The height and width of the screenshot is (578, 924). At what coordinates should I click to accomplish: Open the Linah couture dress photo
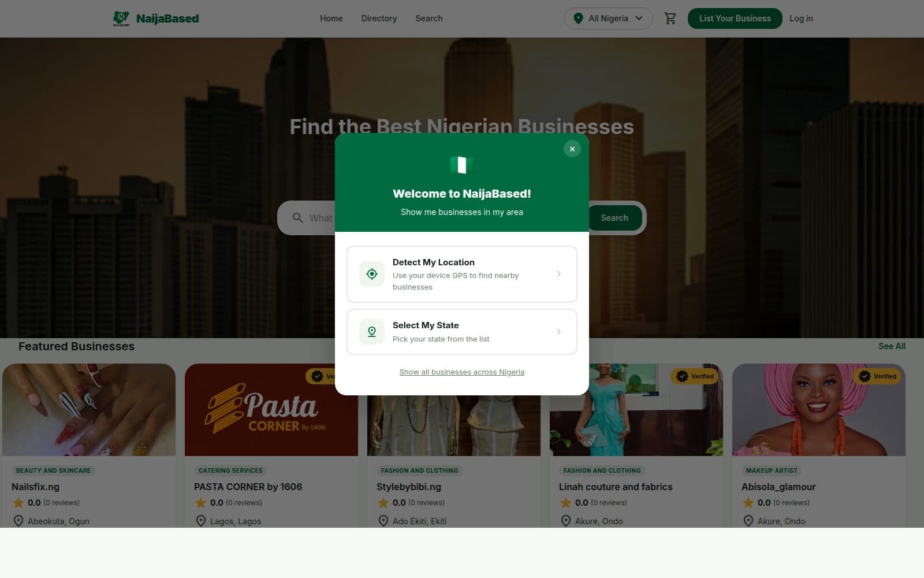click(636, 410)
